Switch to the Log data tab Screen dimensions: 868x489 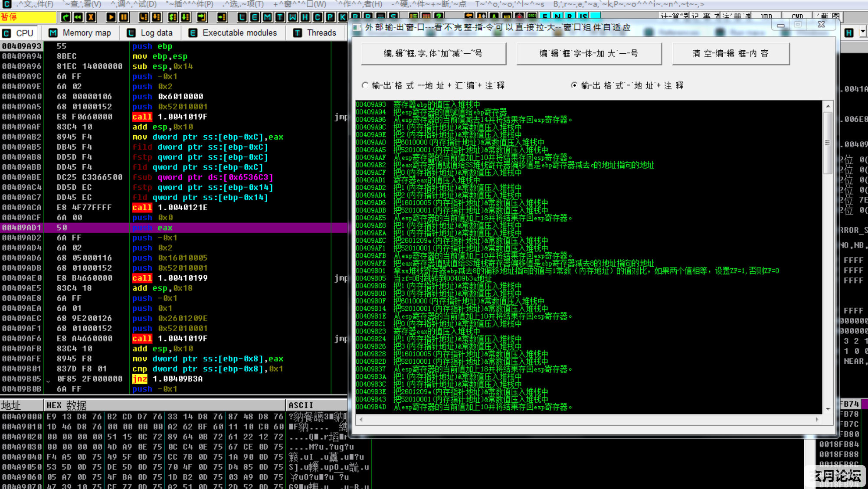click(x=150, y=33)
